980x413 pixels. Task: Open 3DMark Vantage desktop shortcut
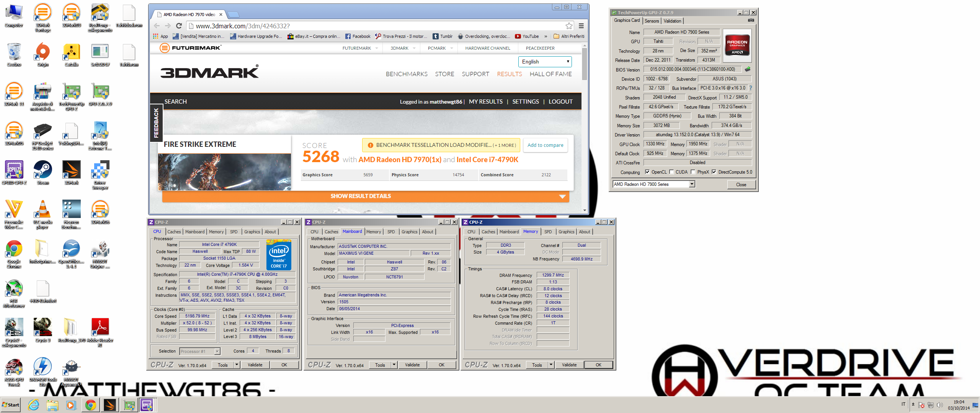tap(42, 17)
